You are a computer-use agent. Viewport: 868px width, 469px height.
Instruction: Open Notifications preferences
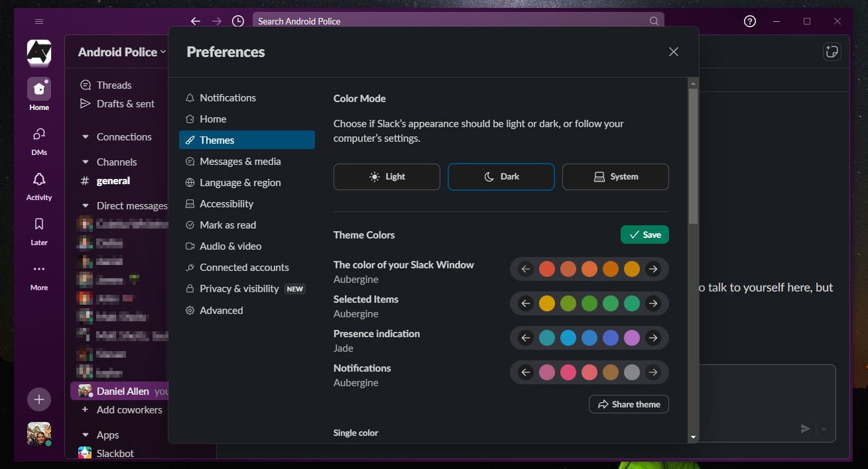(x=247, y=97)
